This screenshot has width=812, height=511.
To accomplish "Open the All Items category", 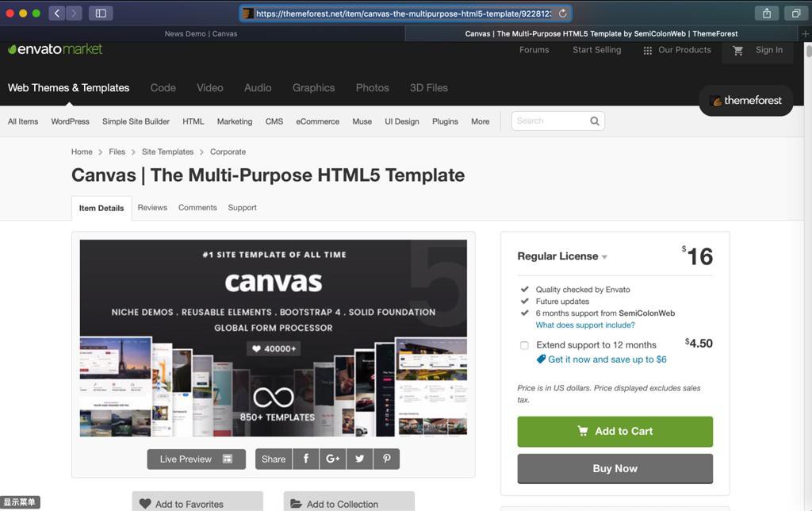I will click(23, 121).
